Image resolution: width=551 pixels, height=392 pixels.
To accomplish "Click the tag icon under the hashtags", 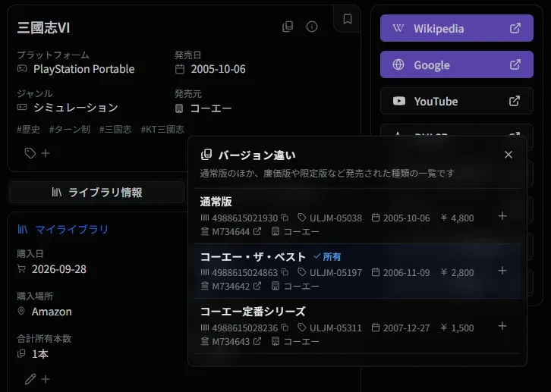I will coord(30,153).
